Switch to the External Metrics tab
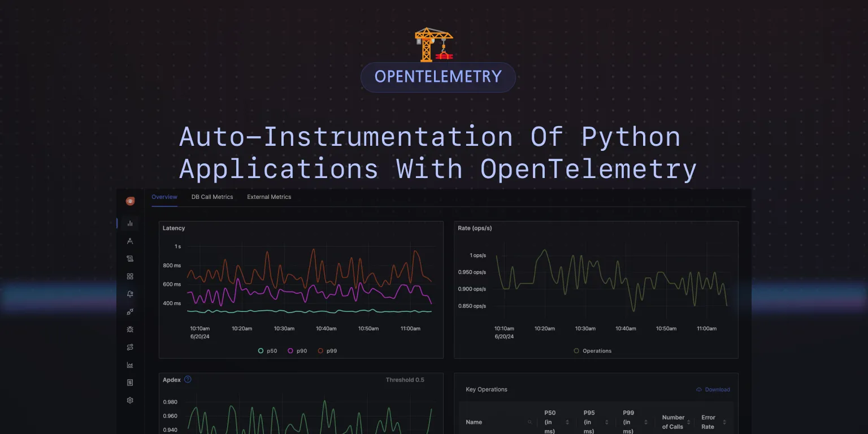This screenshot has height=434, width=868. pyautogui.click(x=269, y=197)
